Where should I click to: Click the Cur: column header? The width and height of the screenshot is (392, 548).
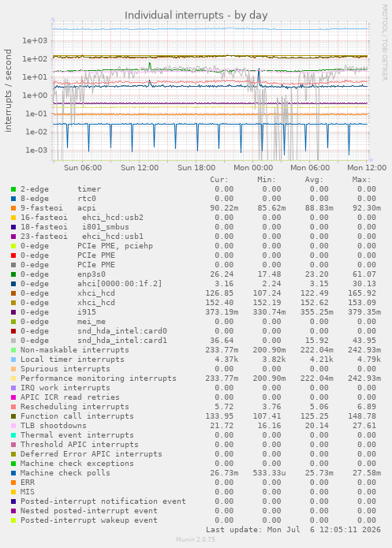pyautogui.click(x=219, y=180)
